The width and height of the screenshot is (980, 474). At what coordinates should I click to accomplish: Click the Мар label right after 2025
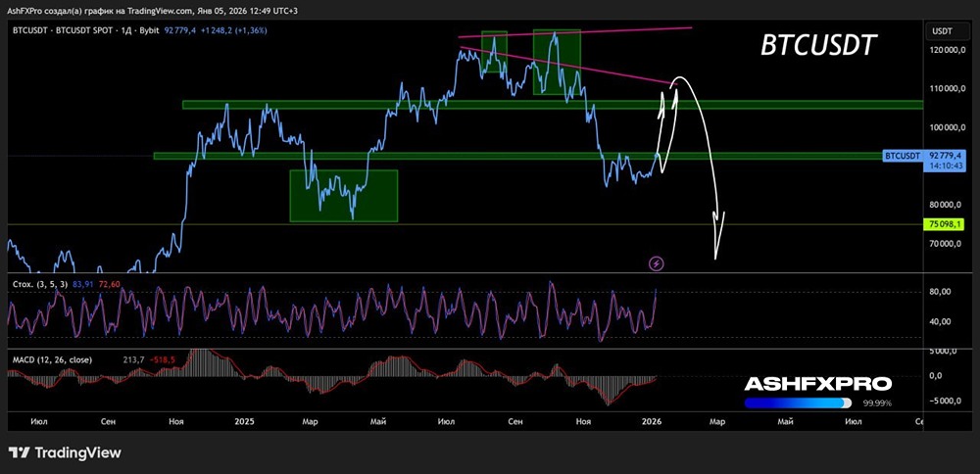(x=310, y=421)
